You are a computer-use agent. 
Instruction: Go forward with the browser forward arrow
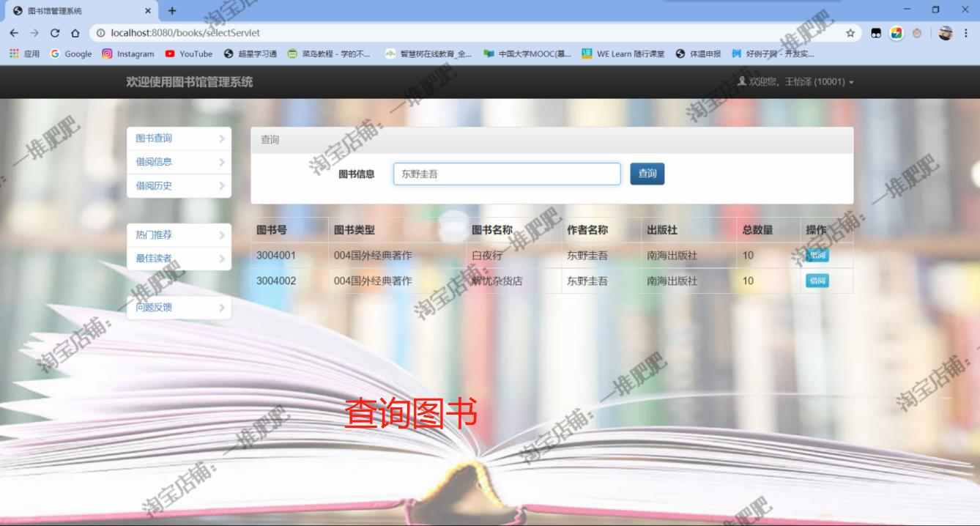pyautogui.click(x=34, y=33)
